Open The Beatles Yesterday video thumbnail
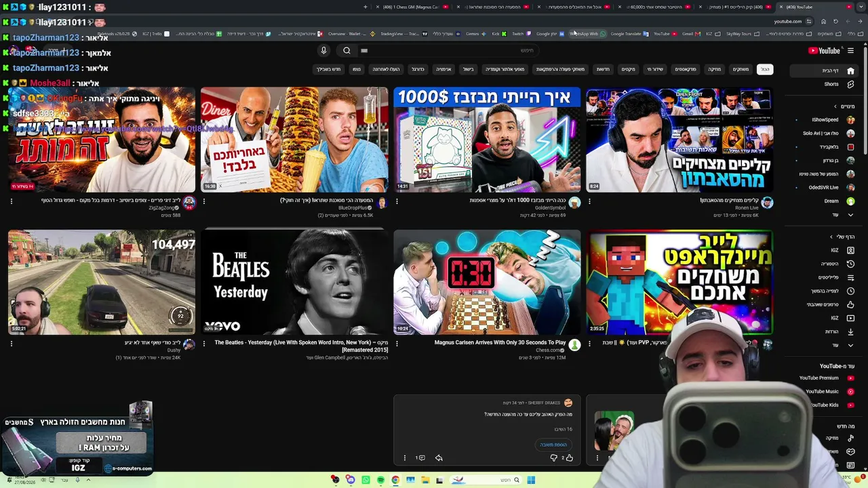 point(294,282)
